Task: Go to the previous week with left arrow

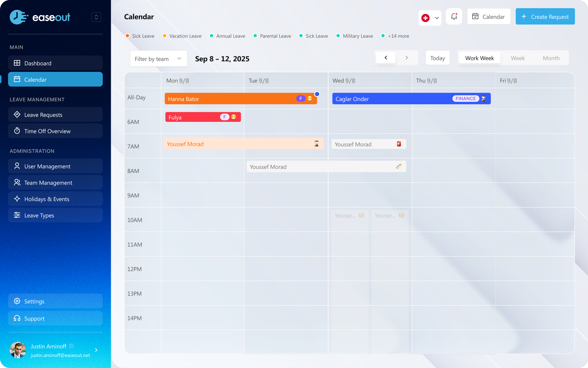Action: point(386,58)
